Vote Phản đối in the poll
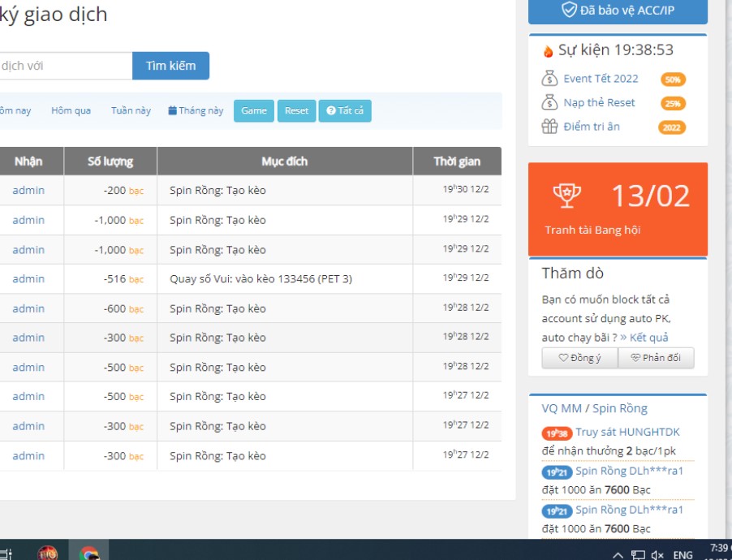This screenshot has width=732, height=560. [656, 358]
